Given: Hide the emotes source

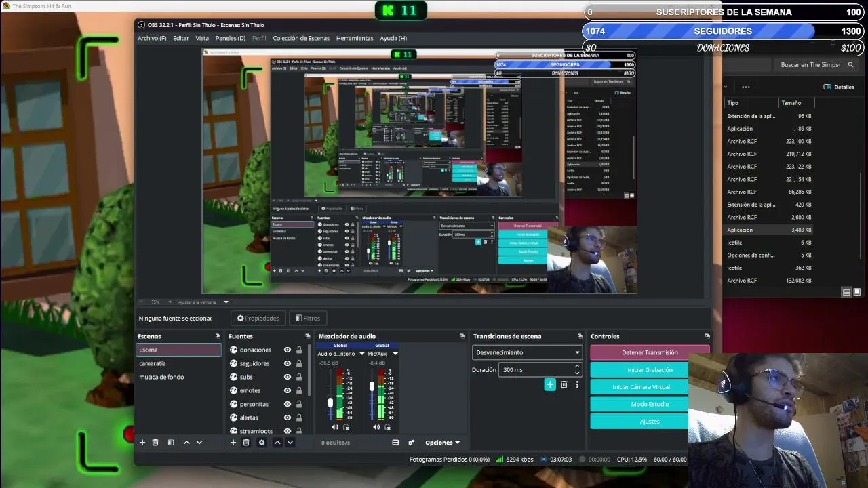Looking at the screenshot, I should 288,390.
